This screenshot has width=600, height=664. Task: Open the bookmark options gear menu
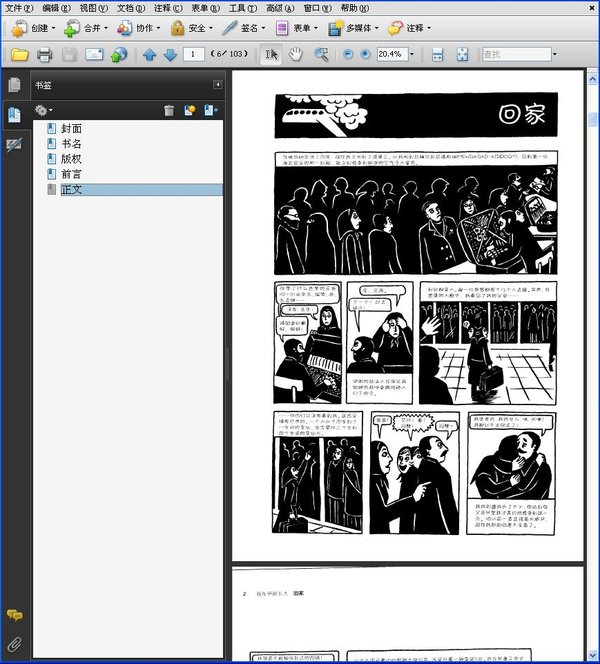tap(44, 111)
